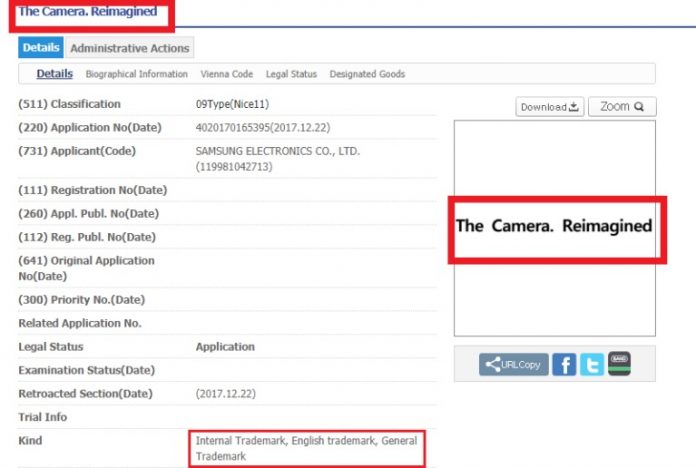696x468 pixels.
Task: Click 'Examination Status(Date)' label
Action: point(87,371)
